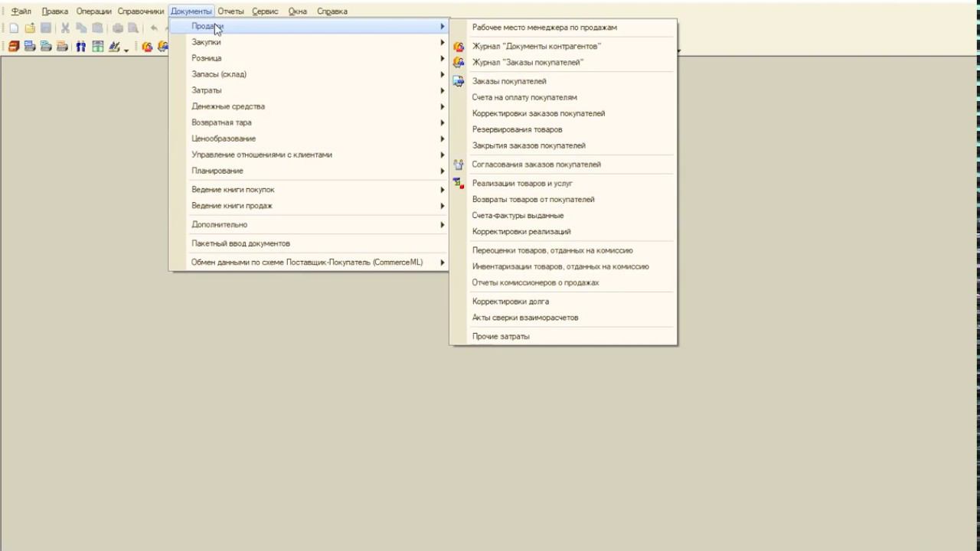Image resolution: width=980 pixels, height=551 pixels.
Task: Expand the Запасы (склад) submenu
Action: pos(309,74)
